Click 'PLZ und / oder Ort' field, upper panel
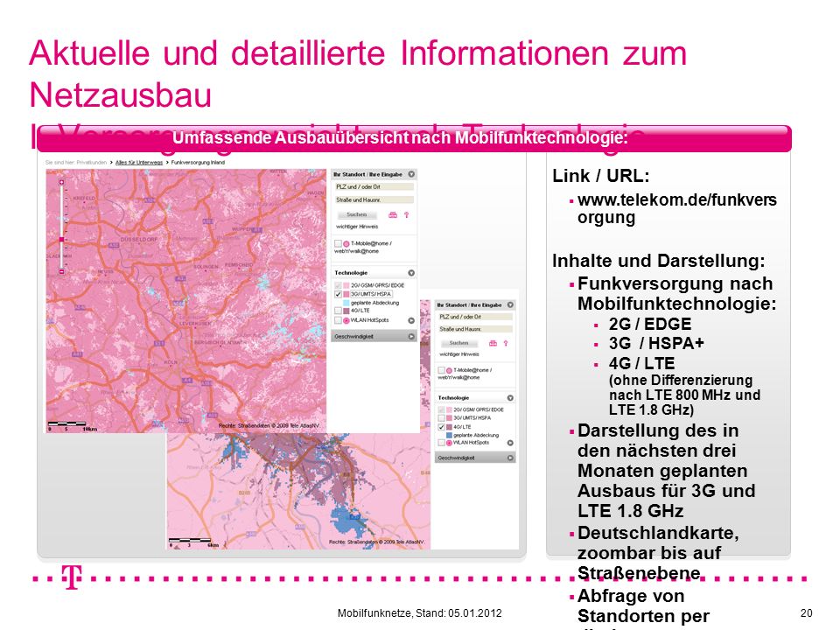 point(374,187)
